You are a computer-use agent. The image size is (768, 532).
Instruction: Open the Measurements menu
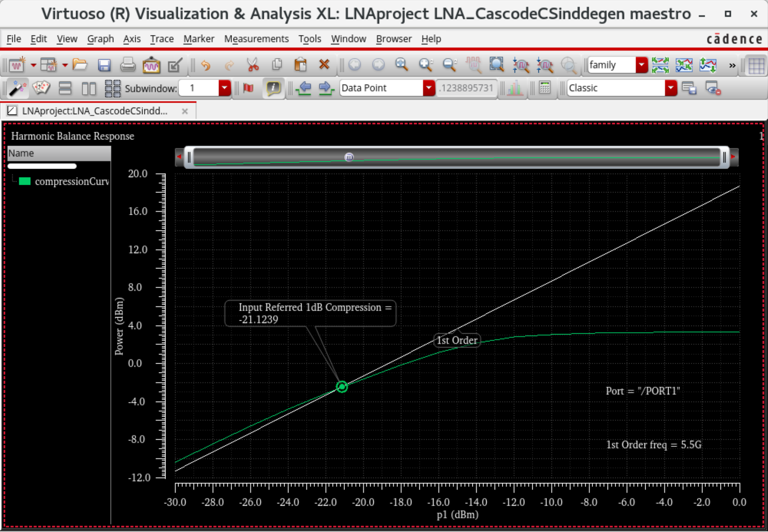(x=256, y=39)
